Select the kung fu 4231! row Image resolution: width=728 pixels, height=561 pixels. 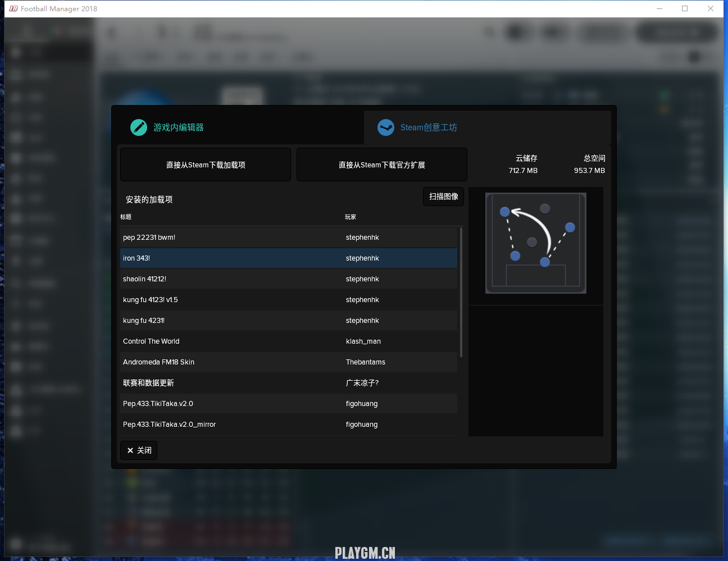click(x=289, y=321)
